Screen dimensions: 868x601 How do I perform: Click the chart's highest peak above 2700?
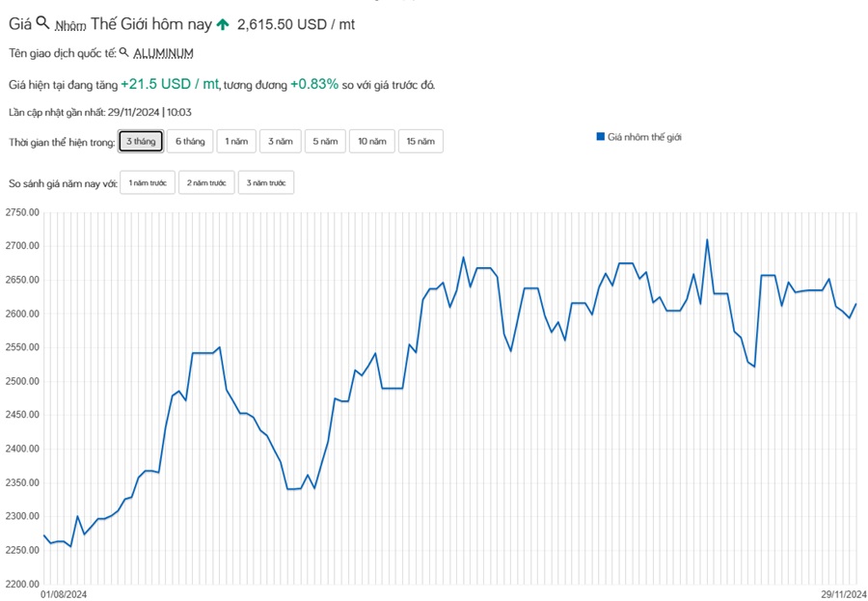(x=707, y=240)
